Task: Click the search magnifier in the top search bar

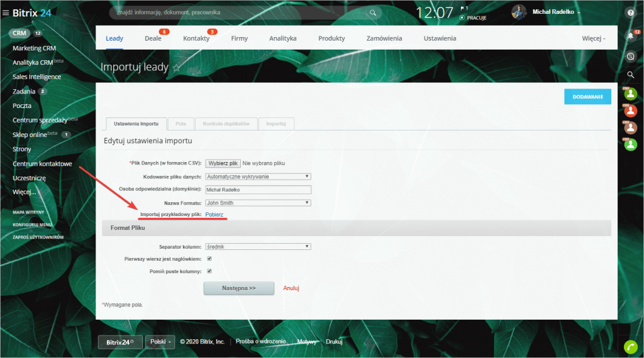Action: coord(373,13)
